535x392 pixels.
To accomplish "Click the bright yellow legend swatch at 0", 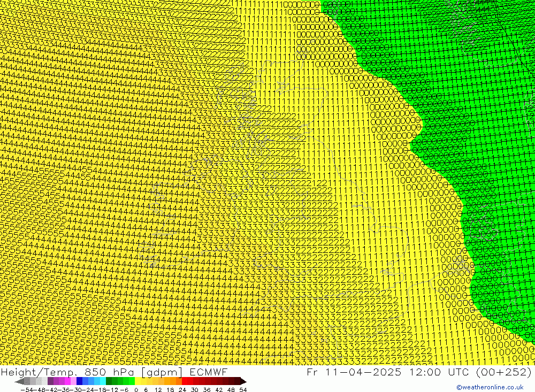I will click(137, 382).
